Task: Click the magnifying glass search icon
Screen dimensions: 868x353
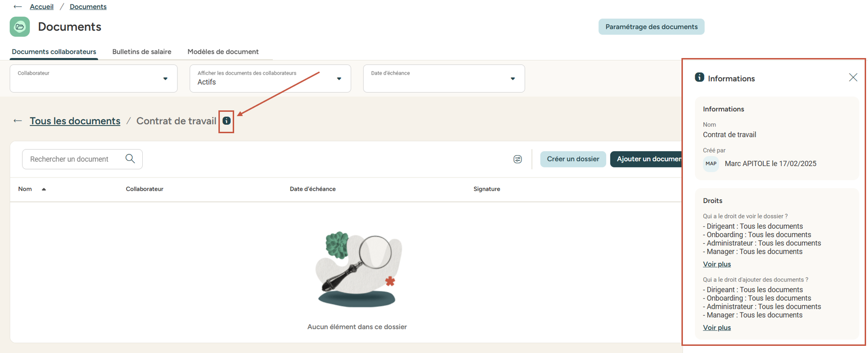Action: click(x=130, y=159)
